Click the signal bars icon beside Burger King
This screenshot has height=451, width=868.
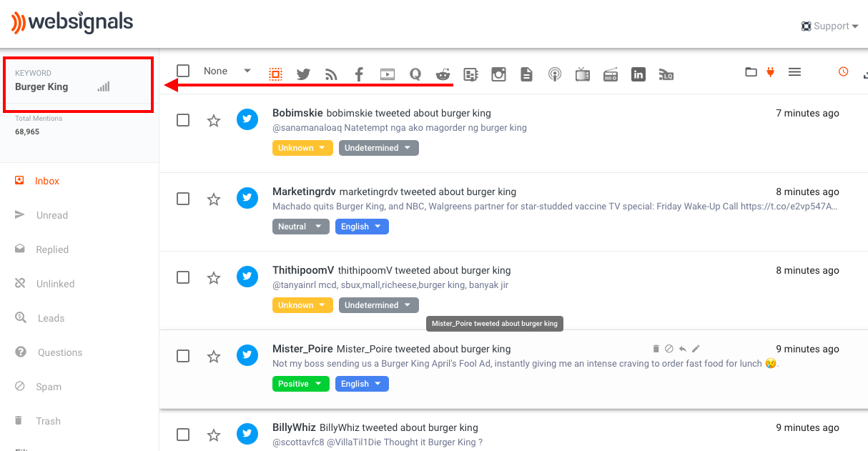pyautogui.click(x=104, y=86)
